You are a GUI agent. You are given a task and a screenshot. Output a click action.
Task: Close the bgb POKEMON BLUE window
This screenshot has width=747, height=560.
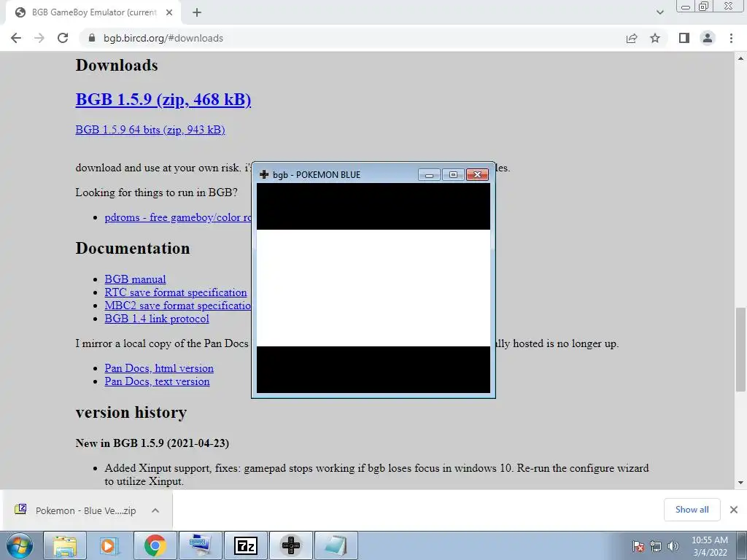(x=477, y=175)
